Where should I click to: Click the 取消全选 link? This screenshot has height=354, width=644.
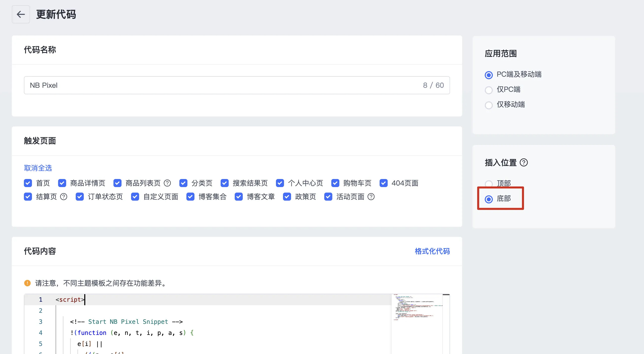(38, 168)
